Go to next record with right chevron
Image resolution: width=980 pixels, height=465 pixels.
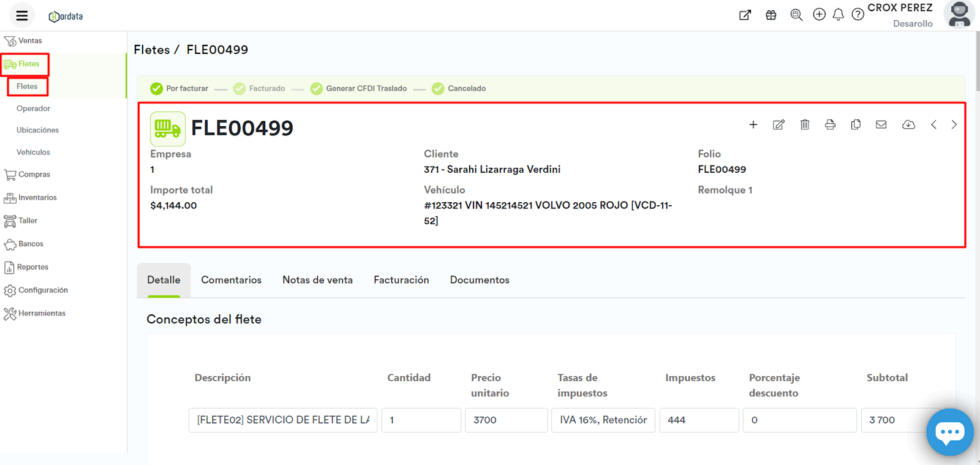click(954, 125)
